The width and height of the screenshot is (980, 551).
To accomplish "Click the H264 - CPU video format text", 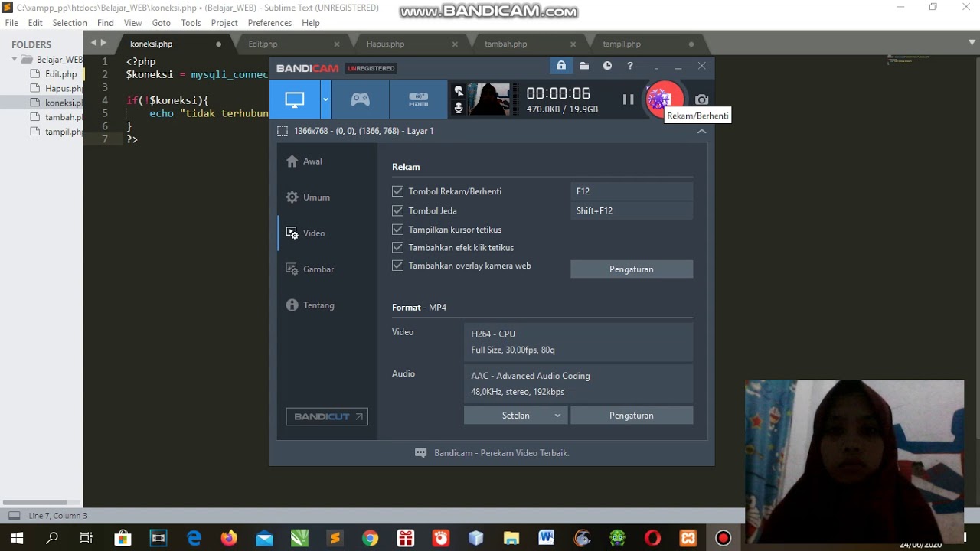I will [493, 334].
